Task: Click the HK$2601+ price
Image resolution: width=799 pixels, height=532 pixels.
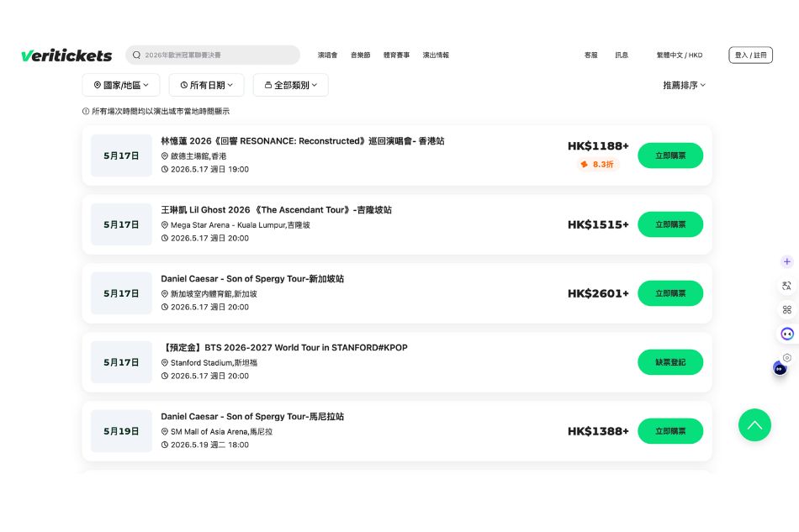Action: (x=598, y=293)
